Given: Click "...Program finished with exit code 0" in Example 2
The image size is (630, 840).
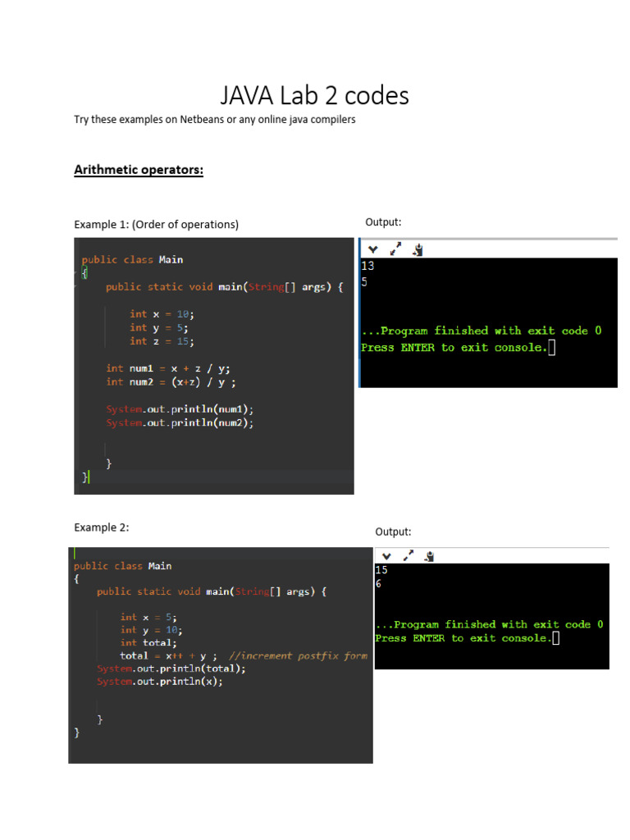Looking at the screenshot, I should pos(489,624).
